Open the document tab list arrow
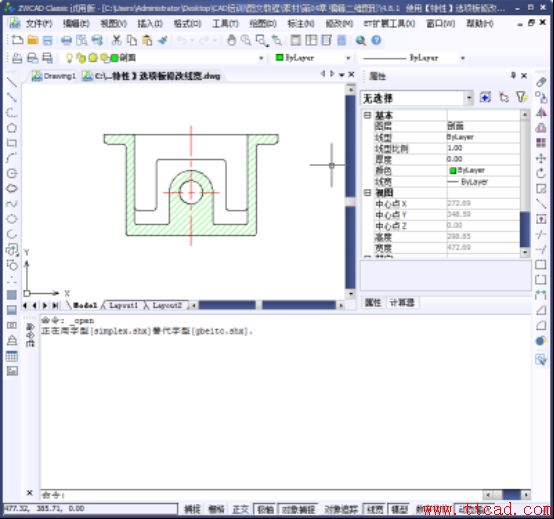Image resolution: width=554 pixels, height=519 pixels. click(341, 75)
